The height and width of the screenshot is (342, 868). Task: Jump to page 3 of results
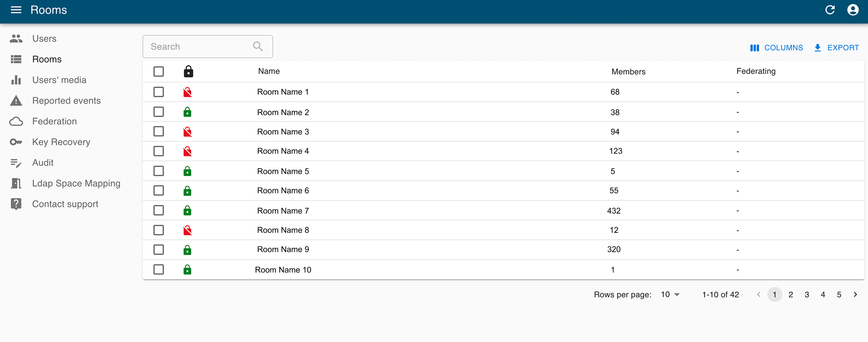pos(807,295)
